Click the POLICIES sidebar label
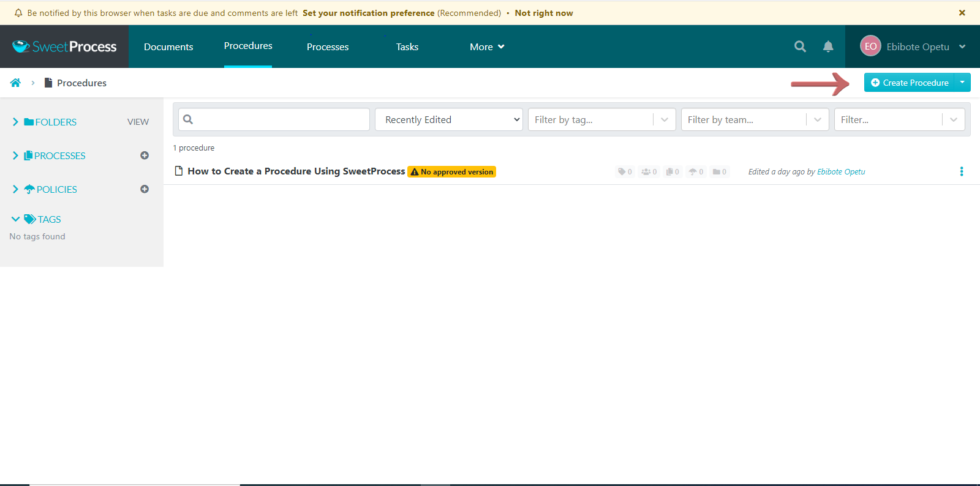This screenshot has height=486, width=980. coord(57,189)
